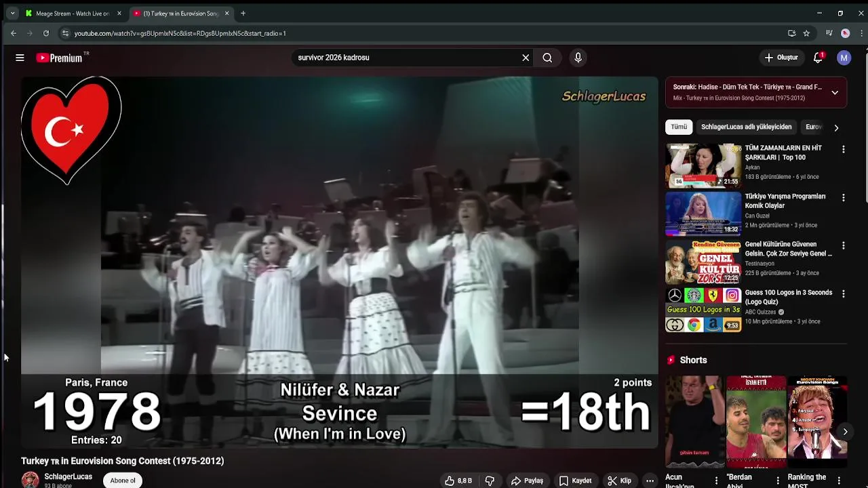Screen dimensions: 868x488
Task: Reload the page with the refresh icon
Action: [45, 33]
